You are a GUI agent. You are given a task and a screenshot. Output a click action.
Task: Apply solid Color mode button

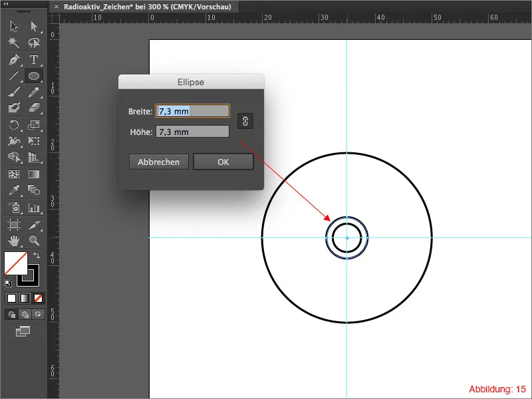point(11,298)
